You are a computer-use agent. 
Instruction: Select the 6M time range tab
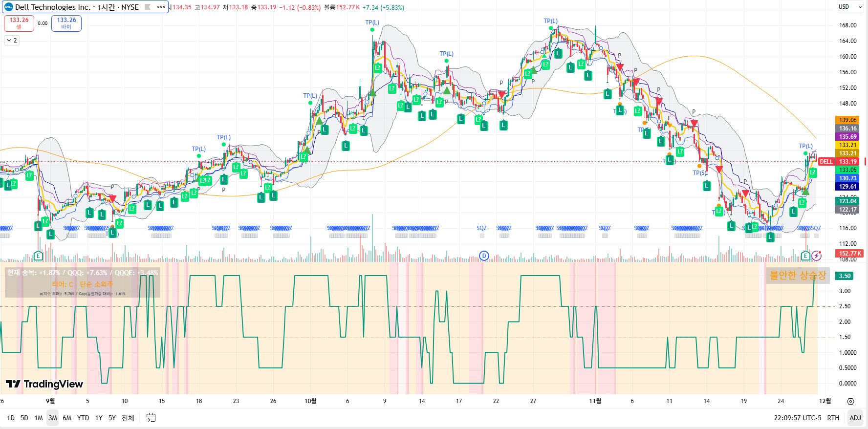[67, 418]
